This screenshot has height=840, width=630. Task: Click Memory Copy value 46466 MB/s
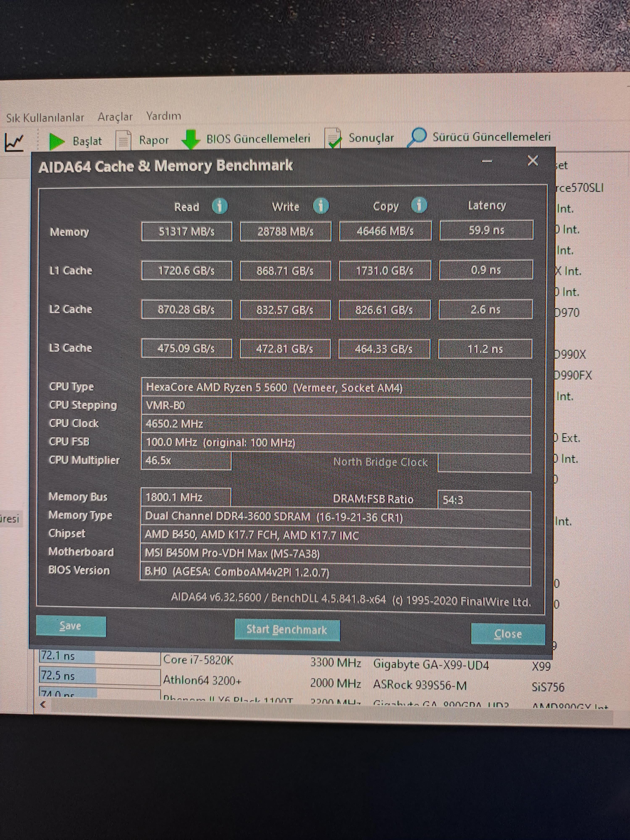385,231
